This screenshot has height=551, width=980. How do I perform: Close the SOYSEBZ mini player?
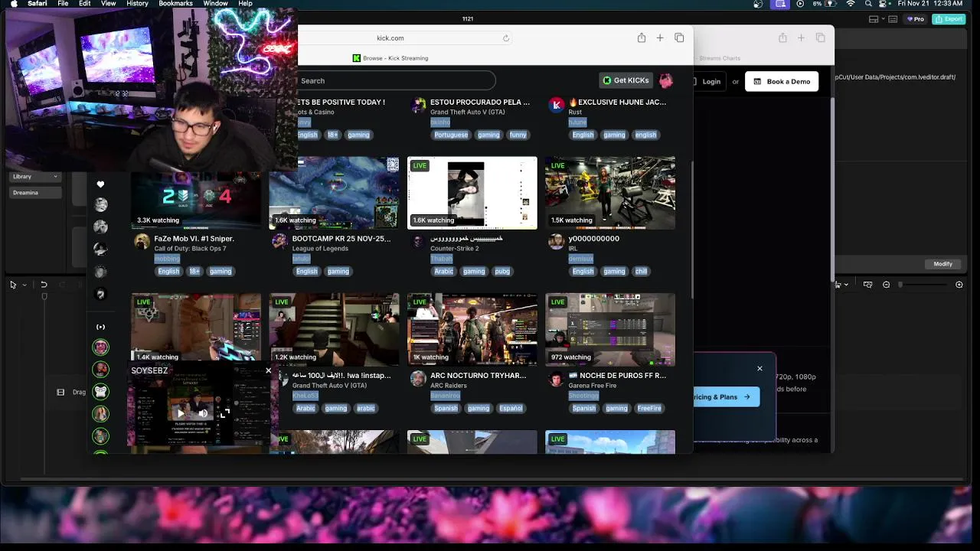(268, 370)
